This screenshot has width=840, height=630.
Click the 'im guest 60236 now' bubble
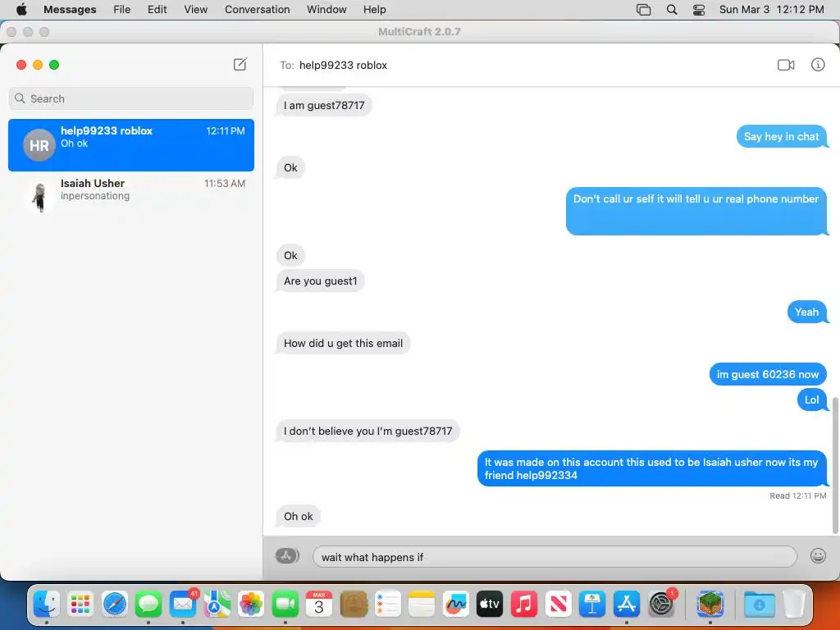pos(768,374)
